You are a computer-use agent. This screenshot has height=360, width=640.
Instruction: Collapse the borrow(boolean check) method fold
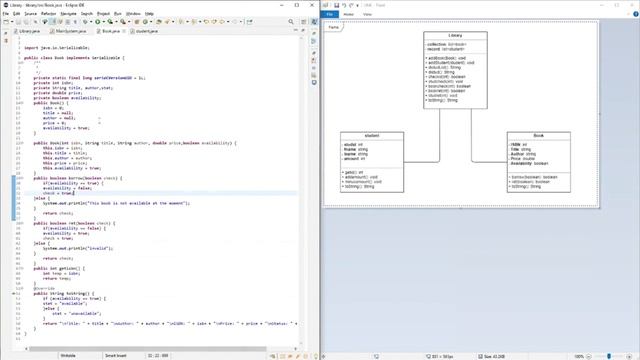[x=22, y=178]
